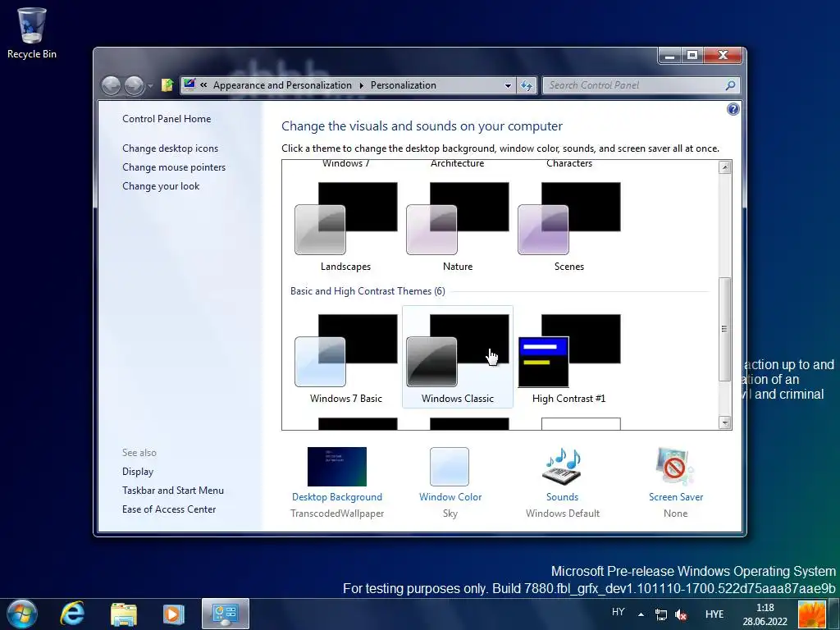Select Appearance and Personalization breadcrumb
Viewport: 840px width, 630px height.
(x=282, y=85)
